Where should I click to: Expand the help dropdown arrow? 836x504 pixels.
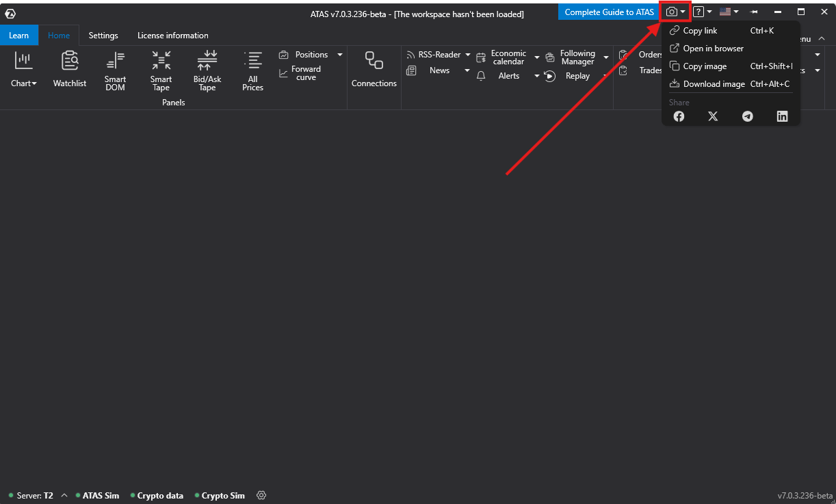709,12
